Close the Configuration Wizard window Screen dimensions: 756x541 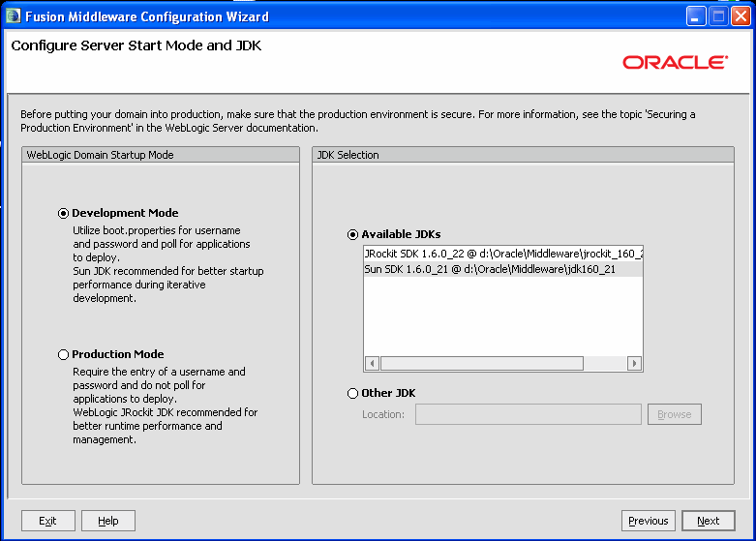click(x=741, y=16)
